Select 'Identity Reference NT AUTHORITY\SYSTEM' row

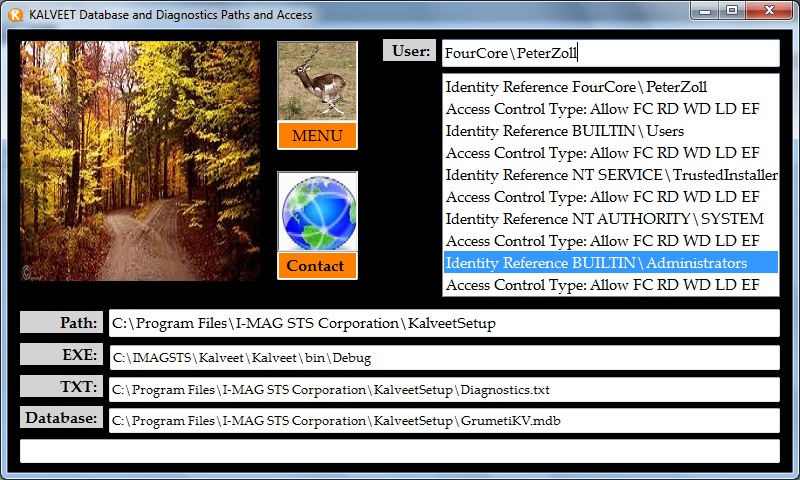coord(610,218)
